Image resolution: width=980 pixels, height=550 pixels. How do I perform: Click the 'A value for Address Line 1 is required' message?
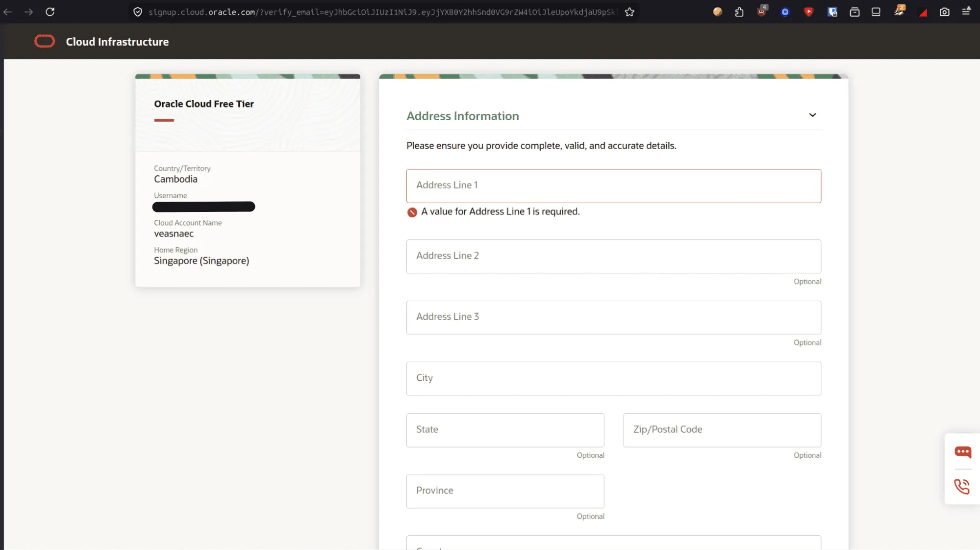[500, 211]
